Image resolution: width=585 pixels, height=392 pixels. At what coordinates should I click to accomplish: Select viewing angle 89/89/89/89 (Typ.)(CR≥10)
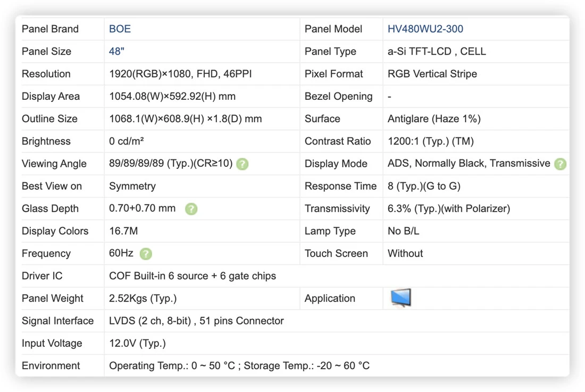(171, 164)
